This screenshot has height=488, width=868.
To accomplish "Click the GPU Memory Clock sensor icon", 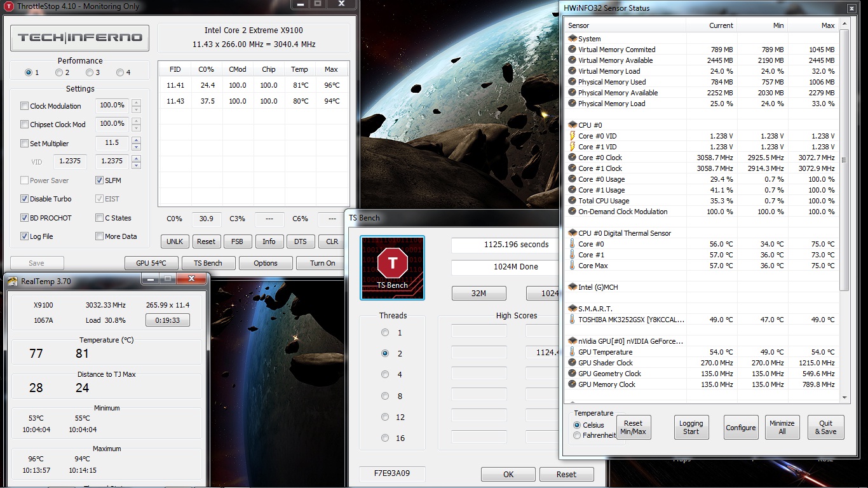I will 573,384.
